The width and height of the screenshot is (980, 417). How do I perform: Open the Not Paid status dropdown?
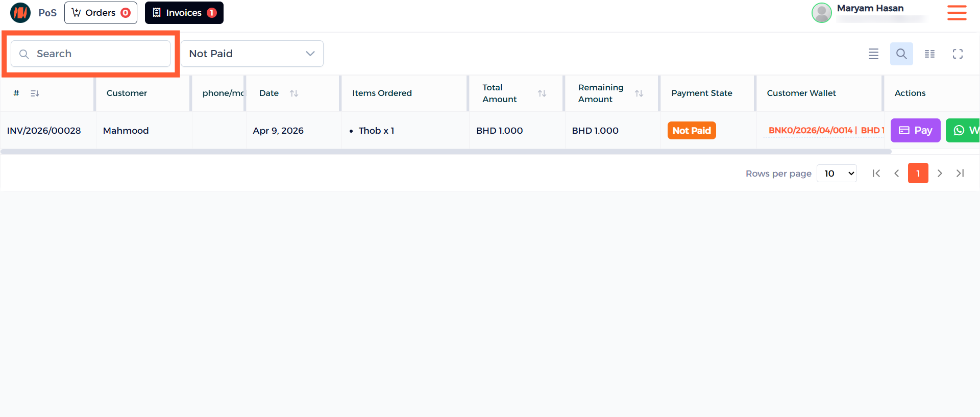coord(252,54)
